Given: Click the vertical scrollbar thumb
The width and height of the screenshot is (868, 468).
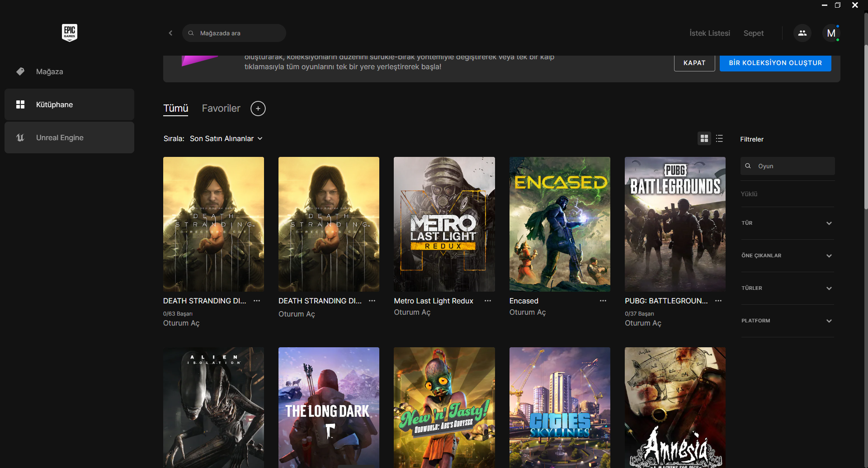Looking at the screenshot, I should pos(866,127).
